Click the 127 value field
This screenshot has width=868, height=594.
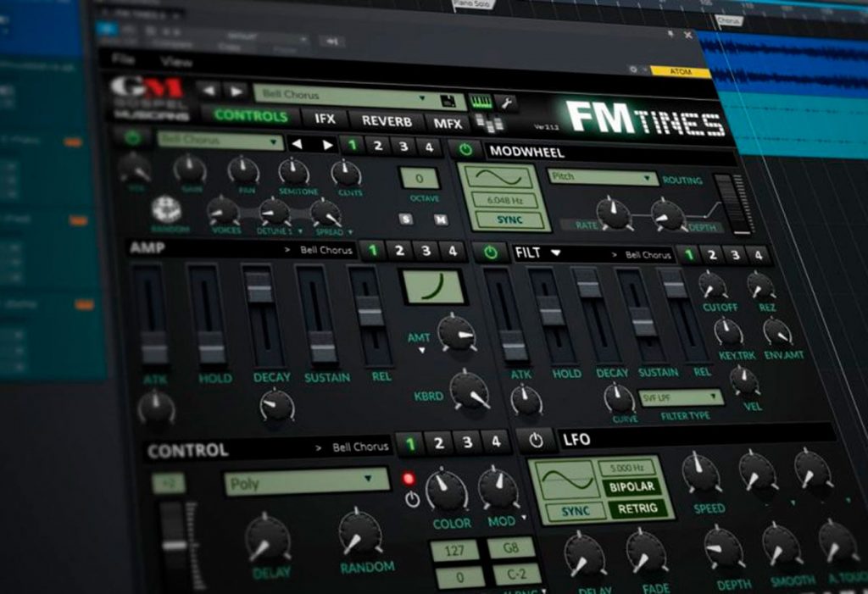pyautogui.click(x=454, y=550)
